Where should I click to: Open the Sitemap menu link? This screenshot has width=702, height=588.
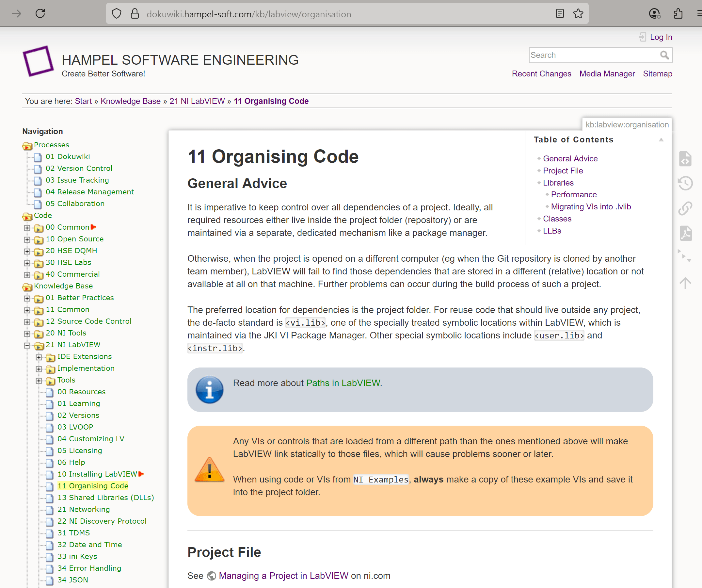pyautogui.click(x=657, y=73)
